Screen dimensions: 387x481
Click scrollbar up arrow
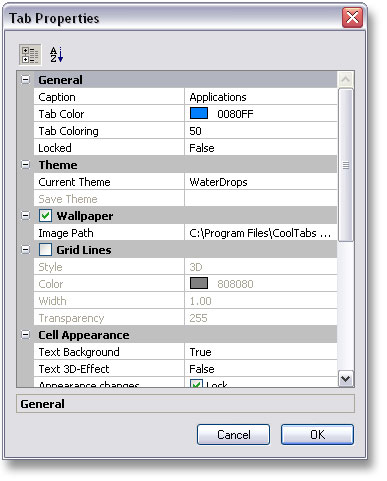pyautogui.click(x=346, y=79)
